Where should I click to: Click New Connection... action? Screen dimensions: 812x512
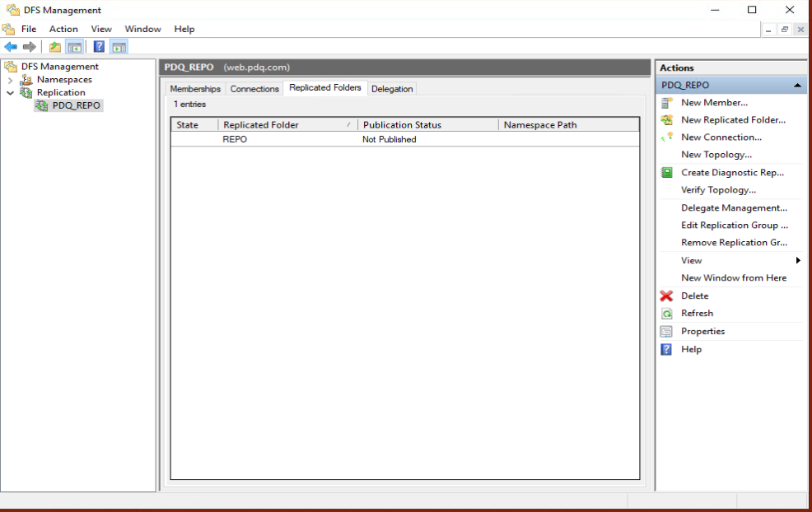pyautogui.click(x=721, y=137)
